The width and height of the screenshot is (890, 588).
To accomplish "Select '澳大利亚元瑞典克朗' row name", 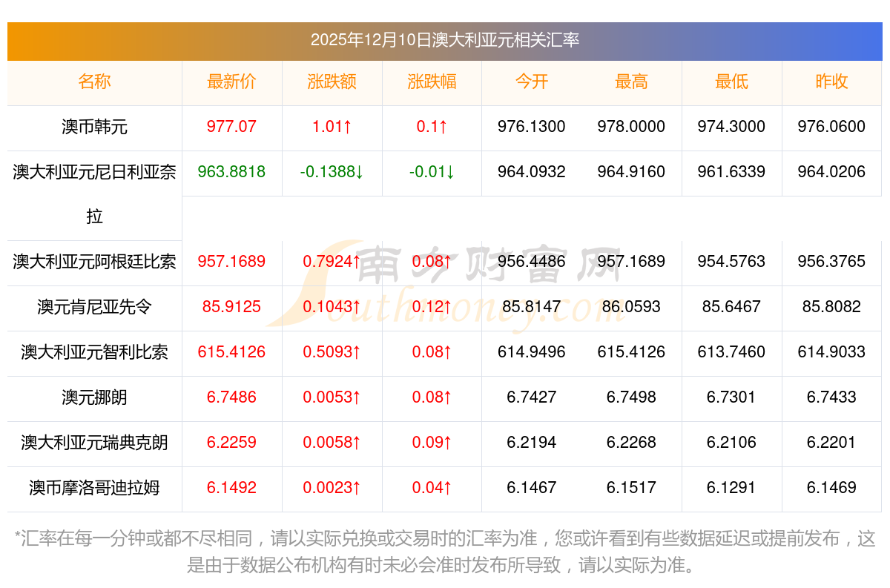I will click(x=94, y=443).
